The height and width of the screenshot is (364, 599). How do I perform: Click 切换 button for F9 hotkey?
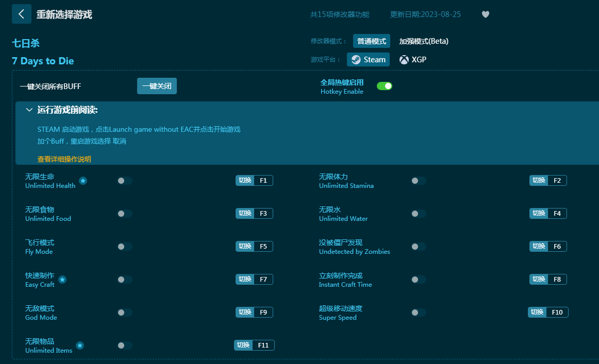coord(245,312)
